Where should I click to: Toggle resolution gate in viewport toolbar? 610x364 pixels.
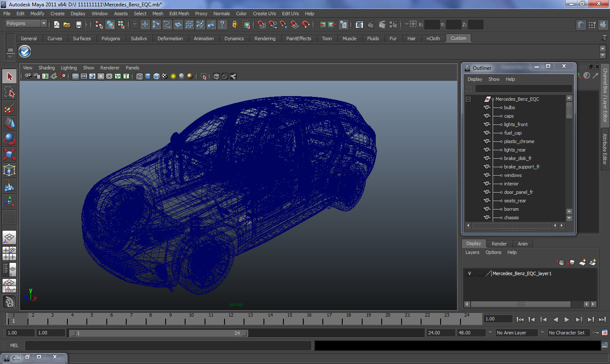point(92,76)
